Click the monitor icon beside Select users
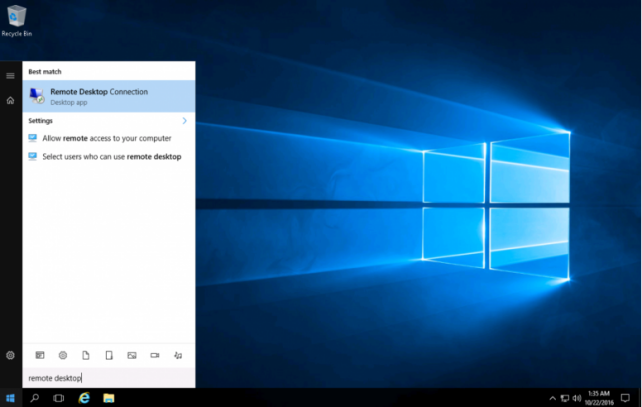This screenshot has height=407, width=642. pyautogui.click(x=33, y=156)
